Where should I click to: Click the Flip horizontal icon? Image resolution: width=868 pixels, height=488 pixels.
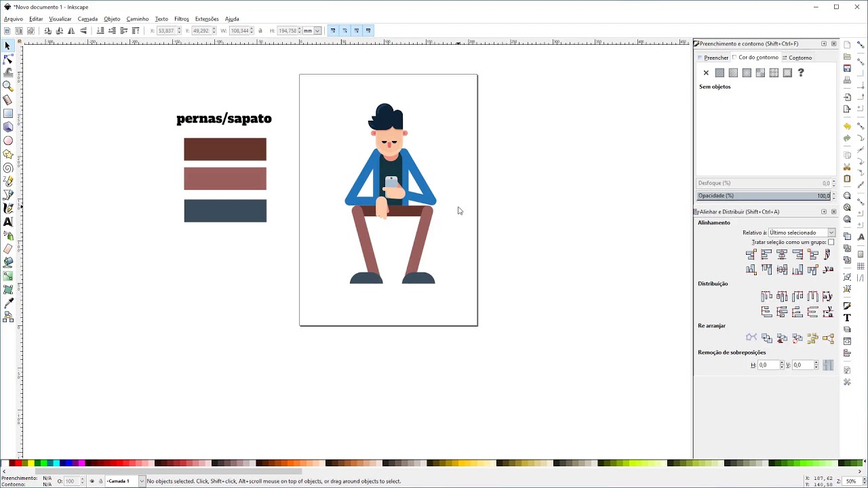pos(71,30)
